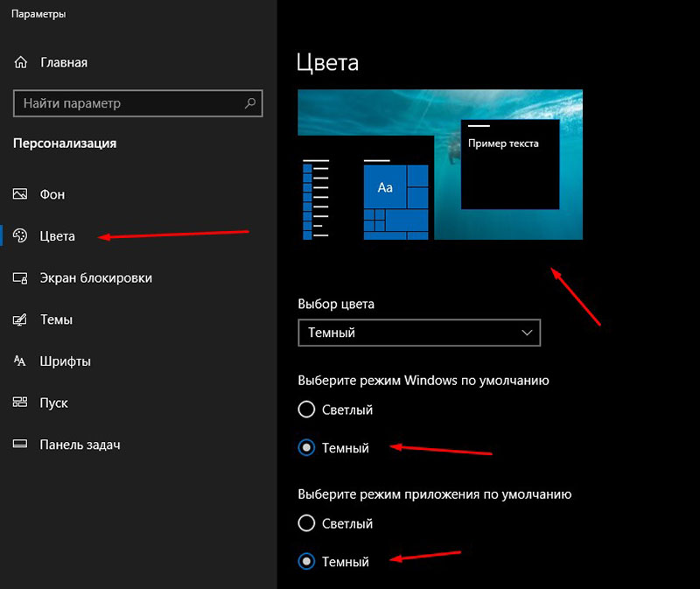The image size is (700, 589).
Task: Select Темный for app mode
Action: coord(306,561)
